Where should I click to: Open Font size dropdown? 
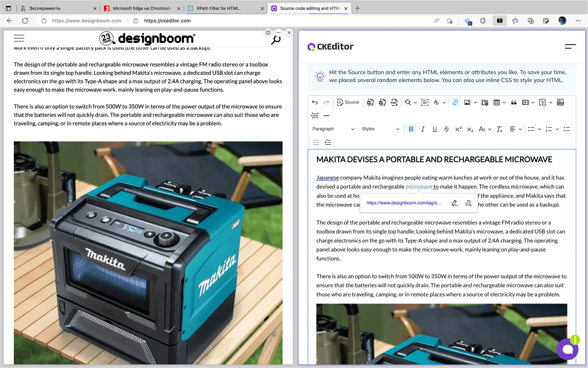pyautogui.click(x=485, y=129)
